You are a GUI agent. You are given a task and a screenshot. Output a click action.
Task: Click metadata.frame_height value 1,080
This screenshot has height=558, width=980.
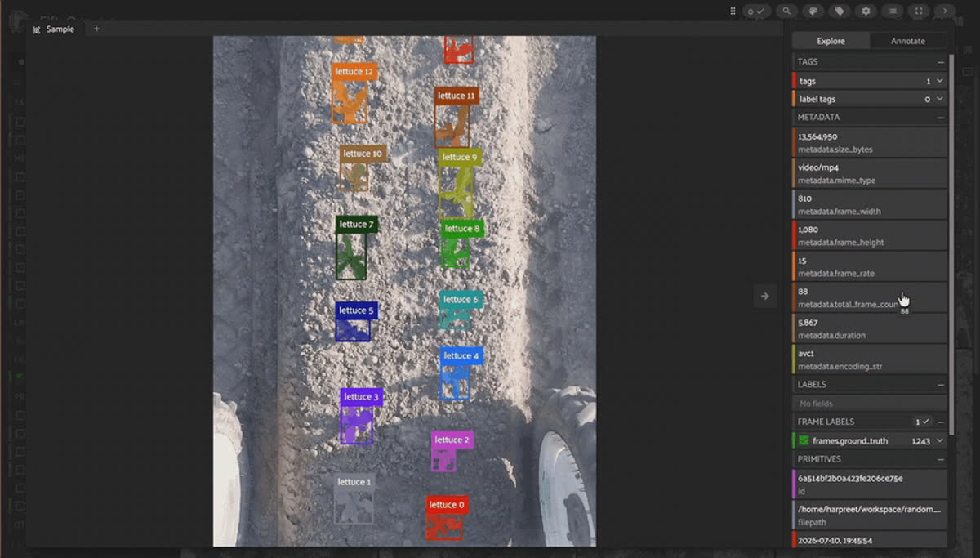[x=870, y=235]
